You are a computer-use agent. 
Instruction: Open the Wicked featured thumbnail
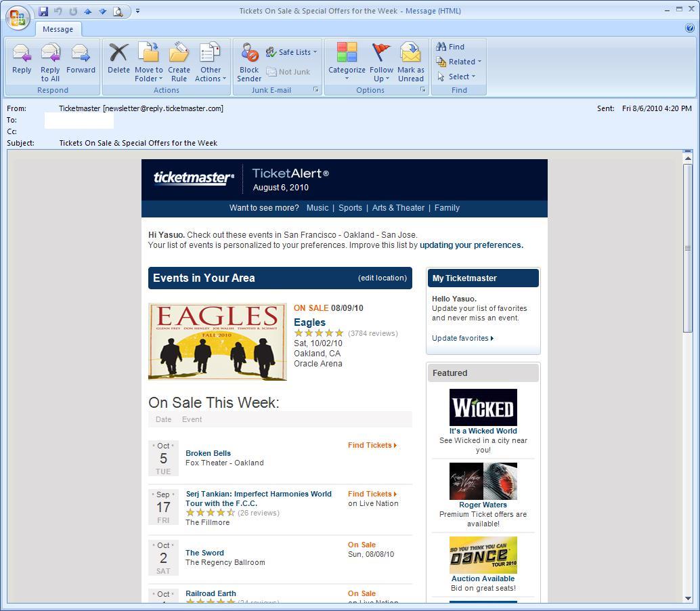[483, 407]
